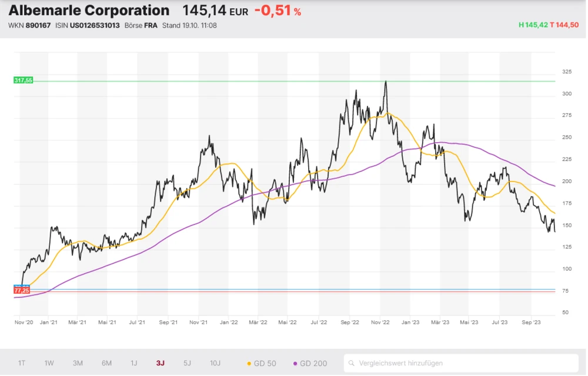
Task: Show the 5J chart period
Action: tap(187, 363)
